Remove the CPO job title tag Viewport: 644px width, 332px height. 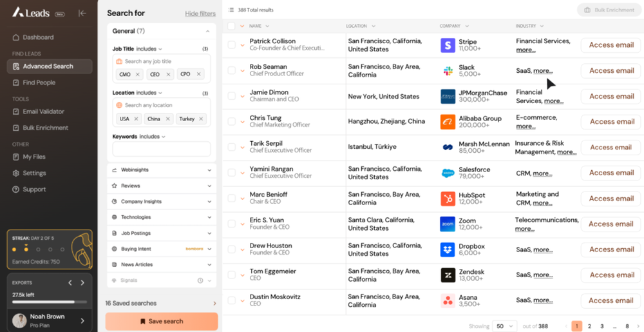(x=198, y=74)
